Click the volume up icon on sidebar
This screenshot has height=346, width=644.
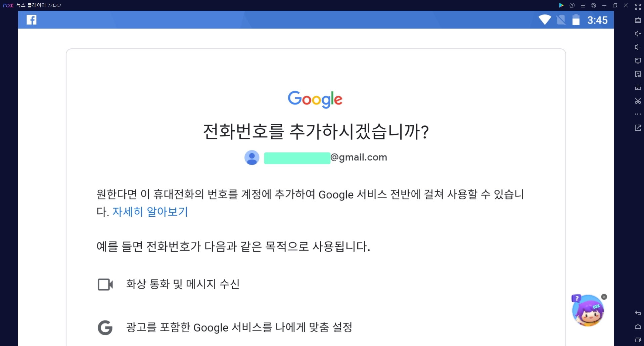point(638,34)
